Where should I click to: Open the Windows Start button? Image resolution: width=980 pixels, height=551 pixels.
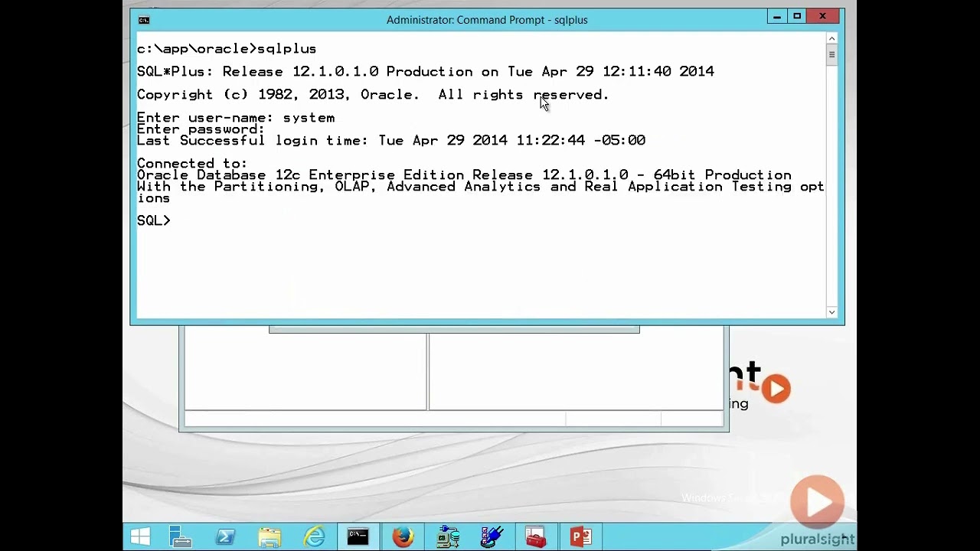click(140, 536)
